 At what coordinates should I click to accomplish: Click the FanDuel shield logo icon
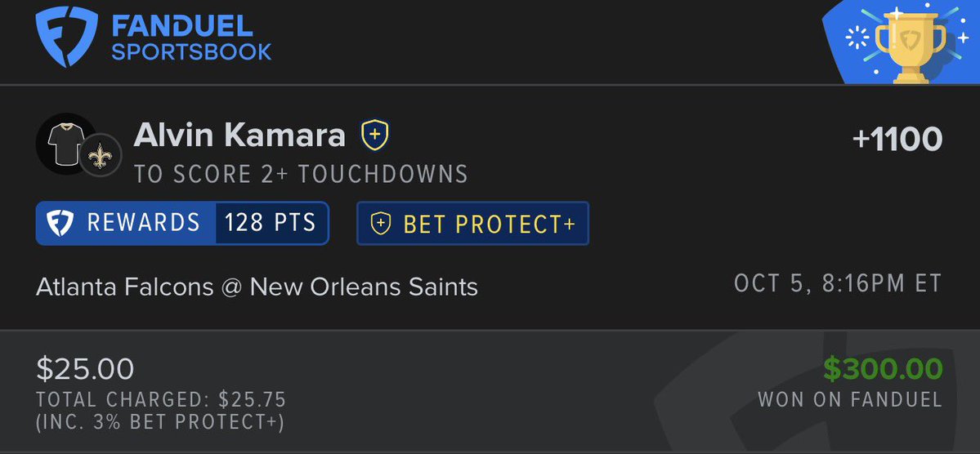[66, 36]
